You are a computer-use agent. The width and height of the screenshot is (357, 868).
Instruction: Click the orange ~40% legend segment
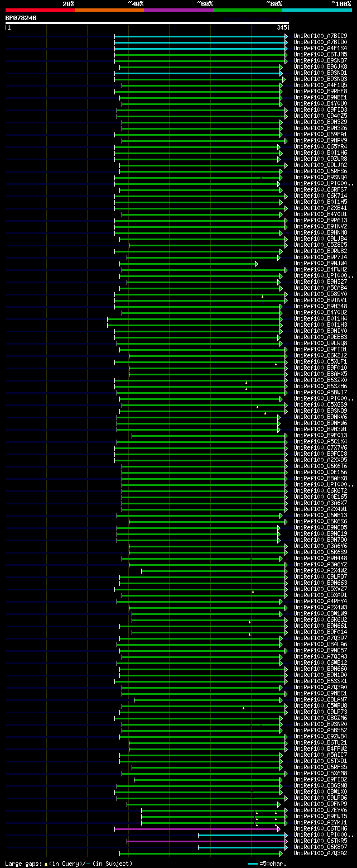pos(109,9)
